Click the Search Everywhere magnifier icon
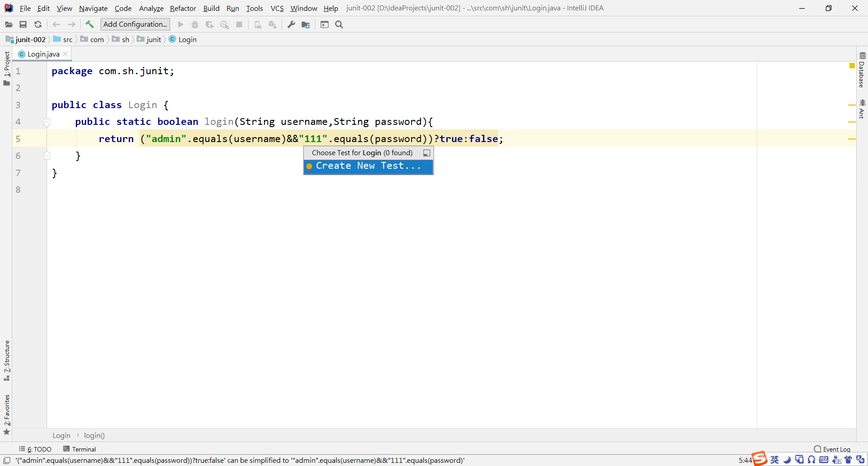Screen dimensions: 868x466 coord(339,24)
